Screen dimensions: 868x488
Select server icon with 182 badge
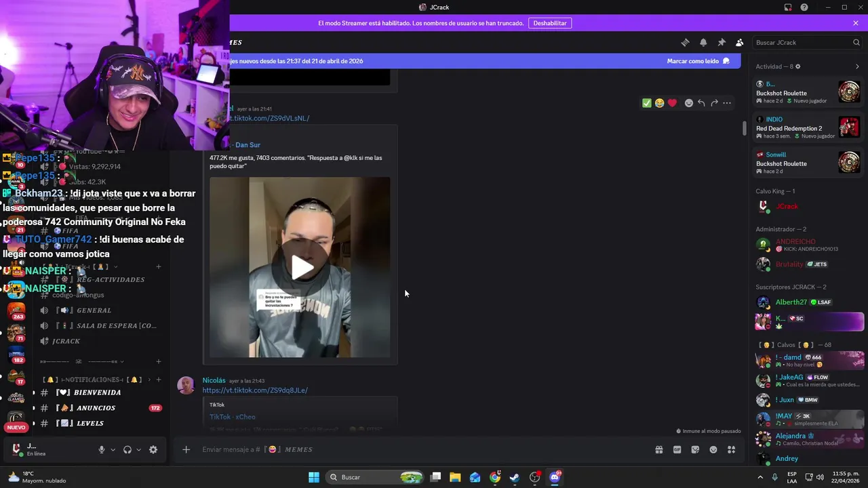[x=16, y=354]
